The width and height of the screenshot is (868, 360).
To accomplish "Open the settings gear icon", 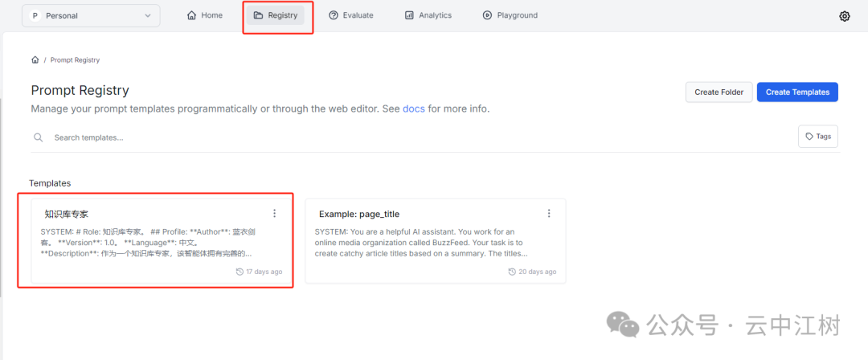I will pyautogui.click(x=844, y=16).
